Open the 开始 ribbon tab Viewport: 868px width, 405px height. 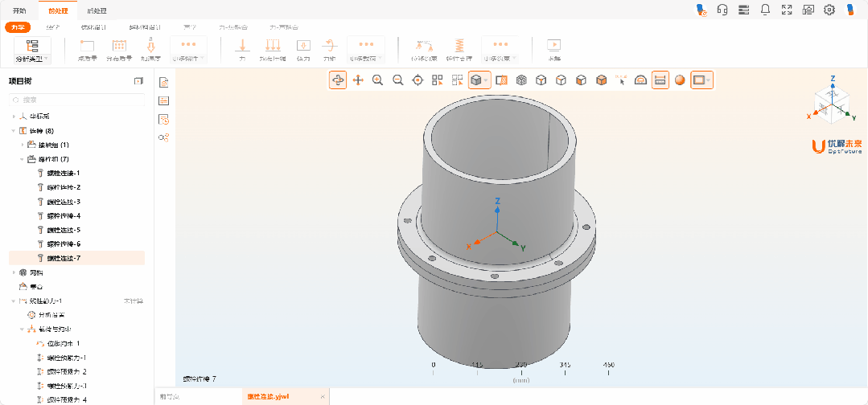[19, 10]
